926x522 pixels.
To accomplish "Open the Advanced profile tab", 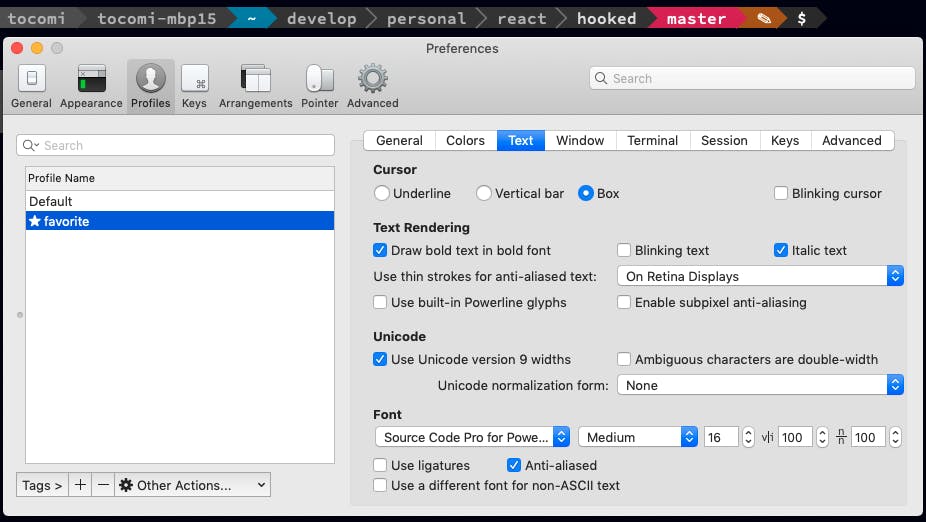I will click(852, 141).
